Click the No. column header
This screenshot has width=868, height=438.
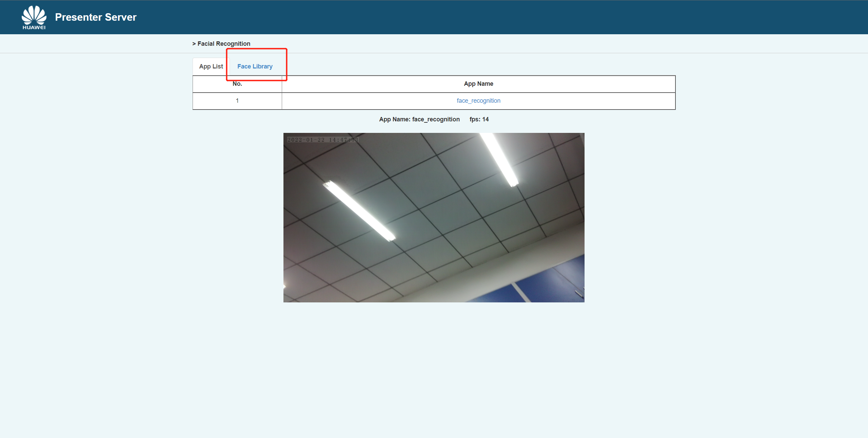(237, 84)
